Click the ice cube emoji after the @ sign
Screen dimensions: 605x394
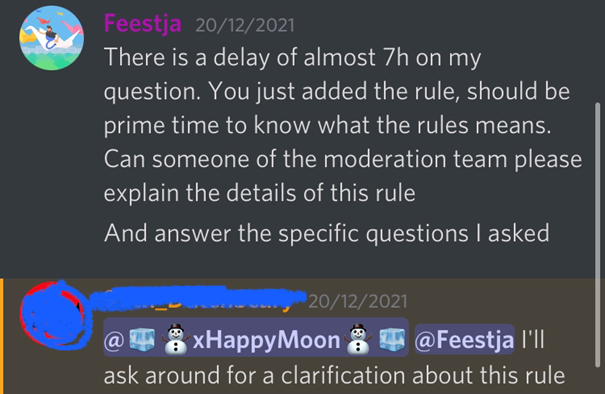(x=142, y=339)
